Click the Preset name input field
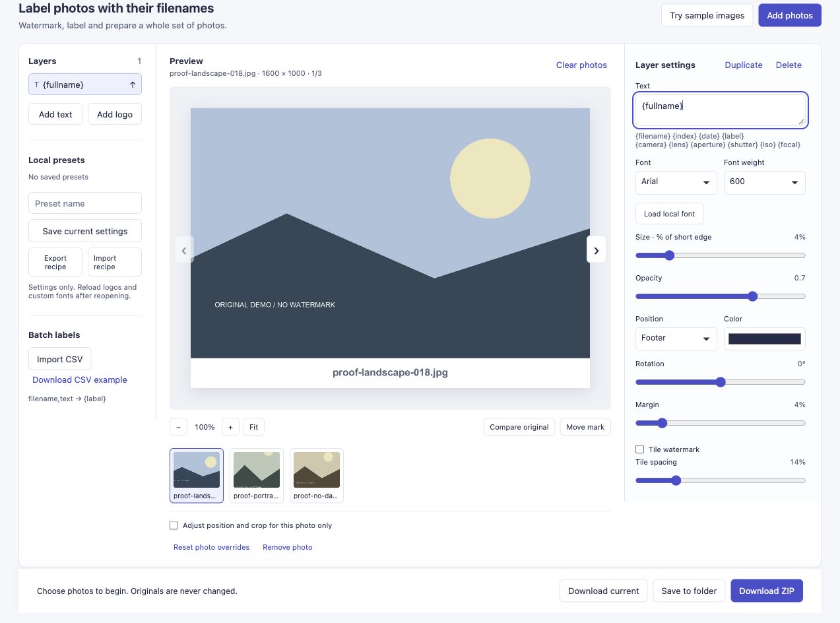The width and height of the screenshot is (840, 623). coord(85,203)
